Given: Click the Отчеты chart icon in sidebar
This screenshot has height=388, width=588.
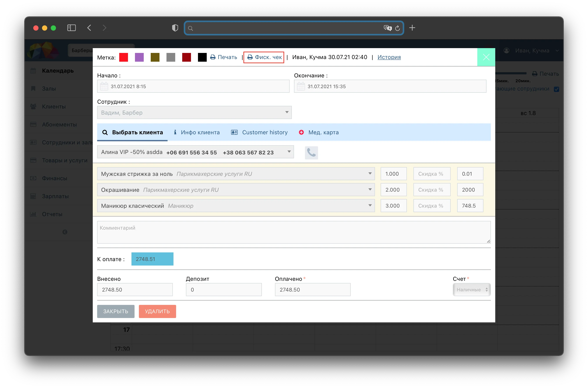Looking at the screenshot, I should (33, 214).
